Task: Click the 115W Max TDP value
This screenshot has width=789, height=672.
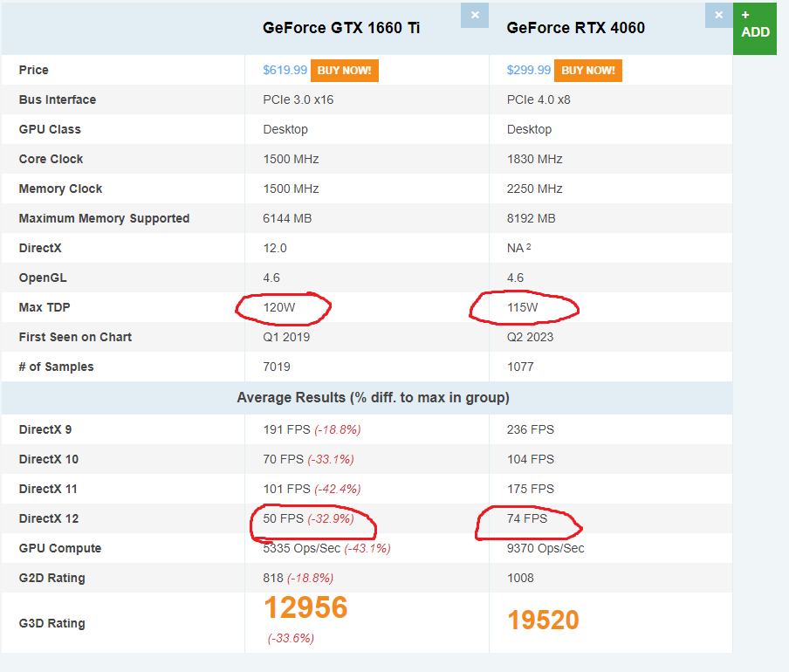Action: (522, 307)
